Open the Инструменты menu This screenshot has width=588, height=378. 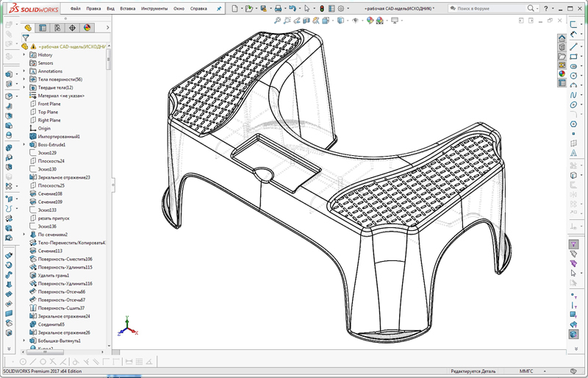pos(154,8)
